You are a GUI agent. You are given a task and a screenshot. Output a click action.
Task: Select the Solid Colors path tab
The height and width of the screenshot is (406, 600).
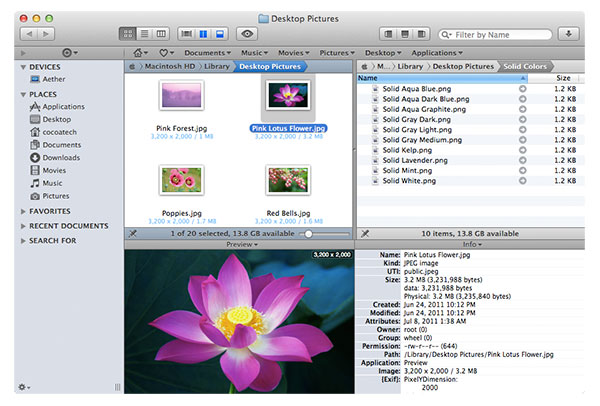click(x=525, y=67)
